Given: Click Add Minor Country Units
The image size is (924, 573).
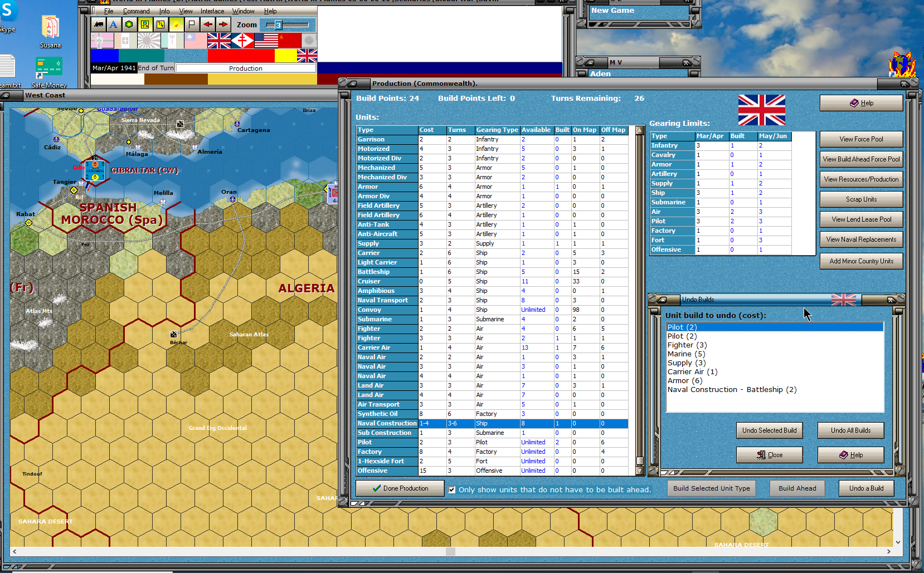Looking at the screenshot, I should tap(862, 261).
